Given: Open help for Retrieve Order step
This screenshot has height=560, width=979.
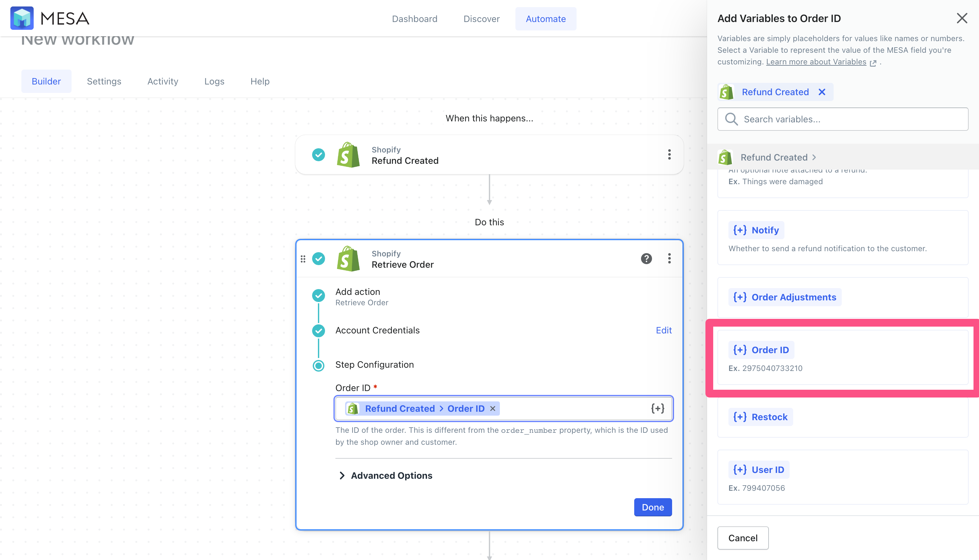Looking at the screenshot, I should (646, 258).
